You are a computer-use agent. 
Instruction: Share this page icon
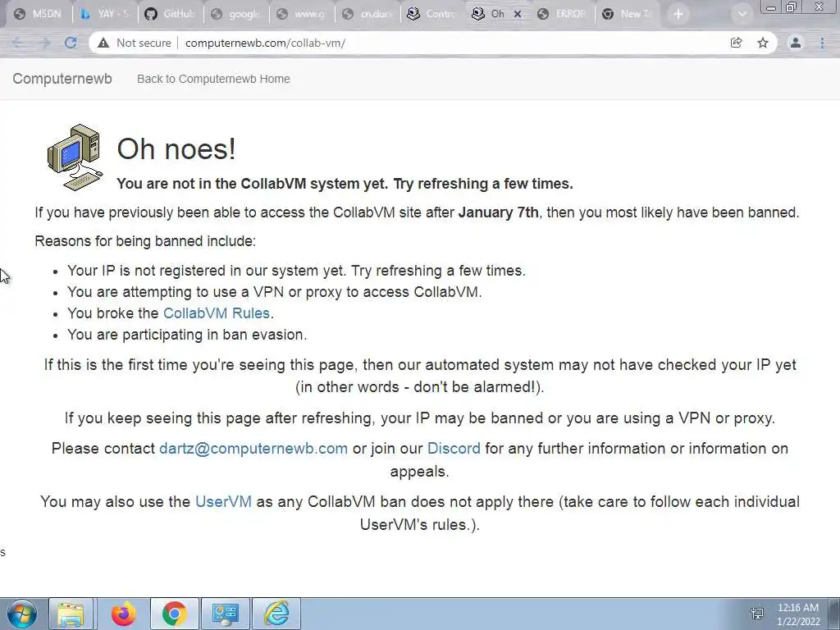[x=737, y=43]
